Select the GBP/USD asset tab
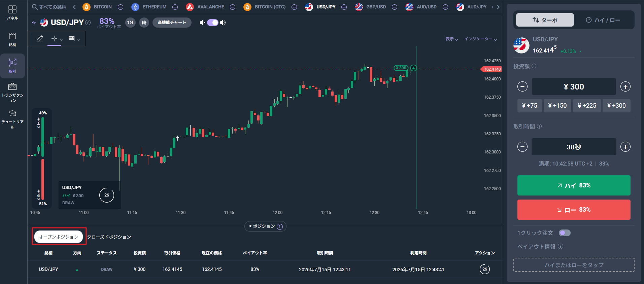 pyautogui.click(x=371, y=7)
